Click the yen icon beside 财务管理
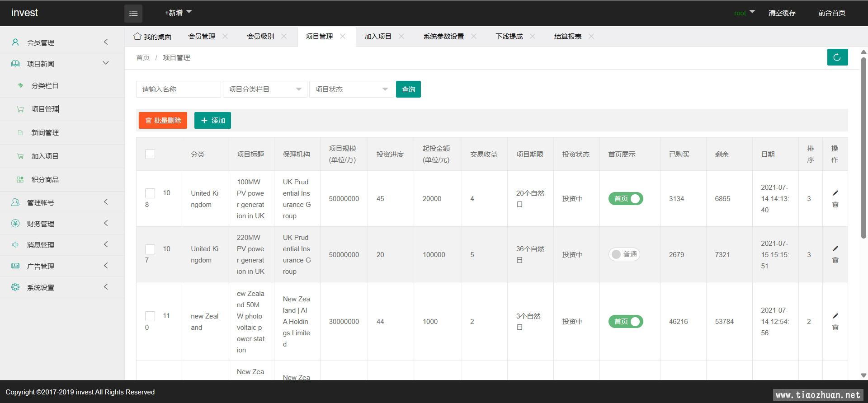Image resolution: width=868 pixels, height=403 pixels. pyautogui.click(x=15, y=224)
